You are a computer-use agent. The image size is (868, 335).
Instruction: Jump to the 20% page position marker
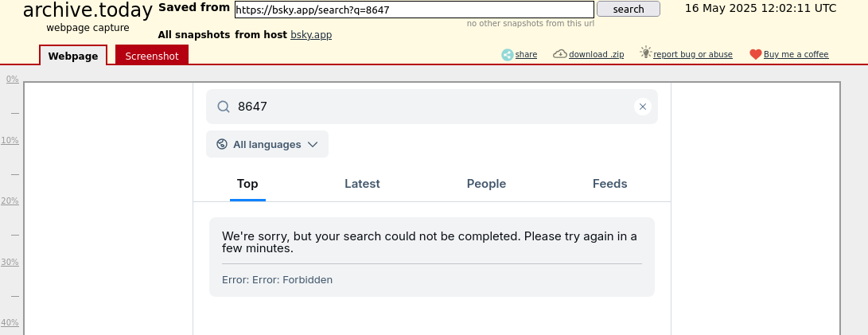10,201
